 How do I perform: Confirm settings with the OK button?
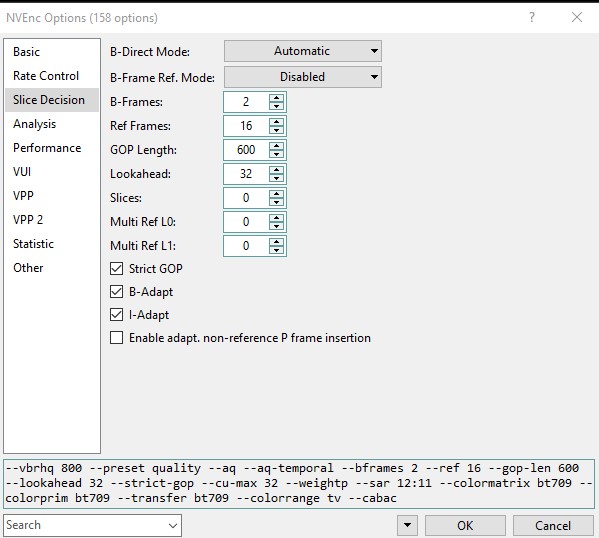(465, 525)
